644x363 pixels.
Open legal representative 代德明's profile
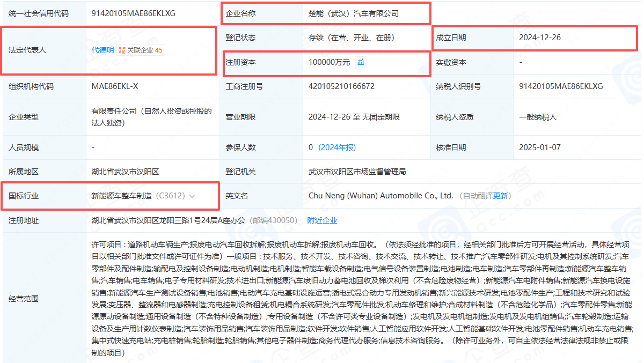pos(103,50)
